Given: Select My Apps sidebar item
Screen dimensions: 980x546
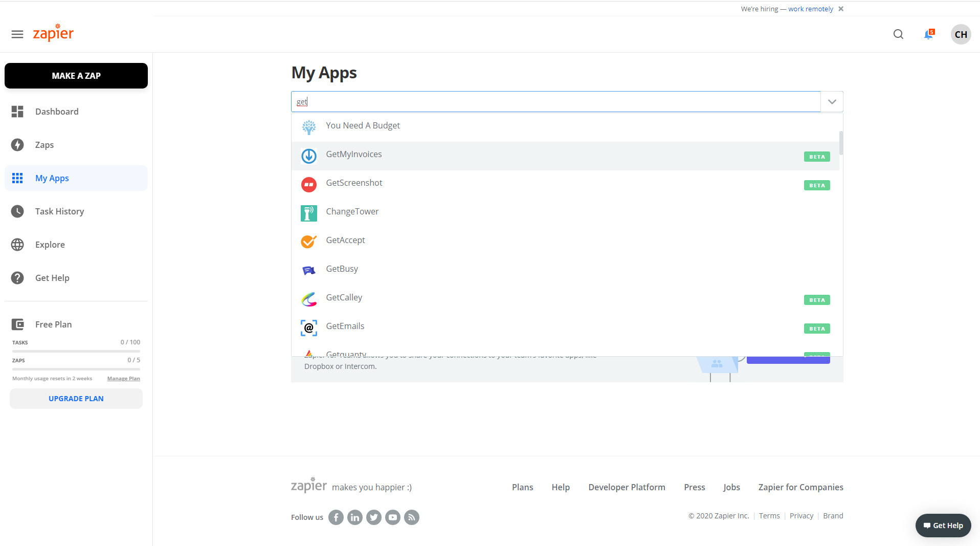Looking at the screenshot, I should 76,178.
